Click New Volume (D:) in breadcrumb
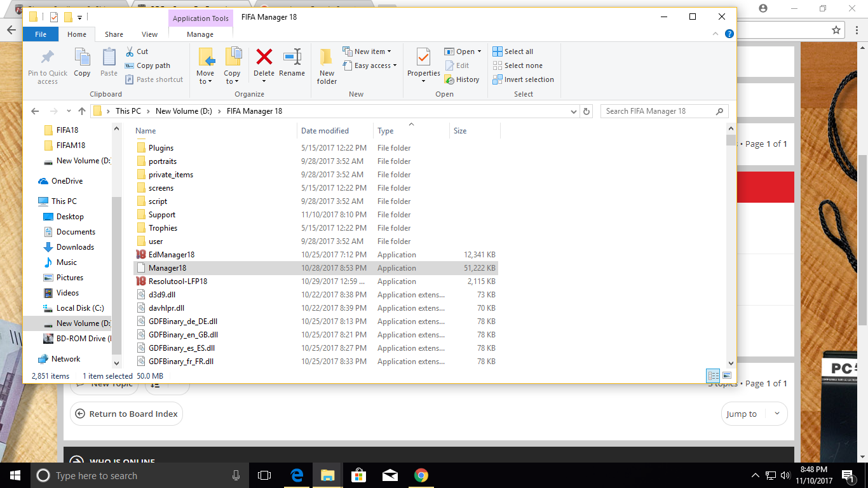 click(184, 111)
